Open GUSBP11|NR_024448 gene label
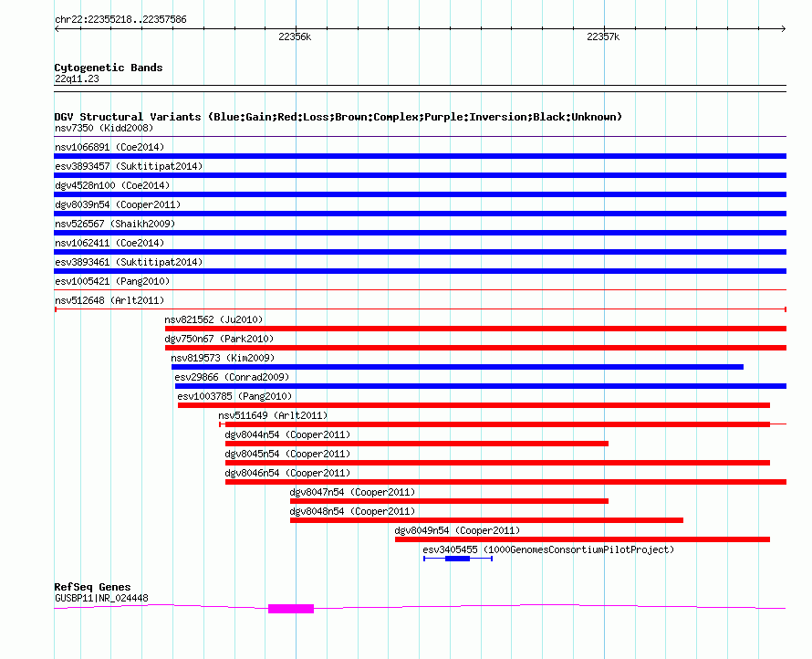Image resolution: width=812 pixels, height=659 pixels. click(101, 599)
